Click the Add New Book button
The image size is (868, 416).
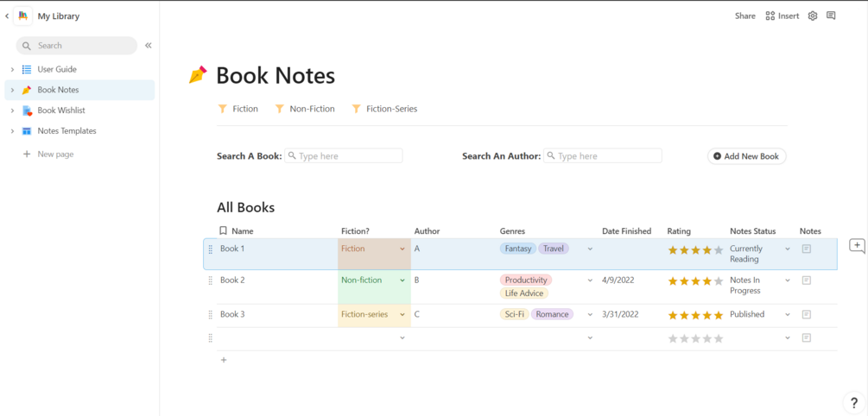[746, 156]
